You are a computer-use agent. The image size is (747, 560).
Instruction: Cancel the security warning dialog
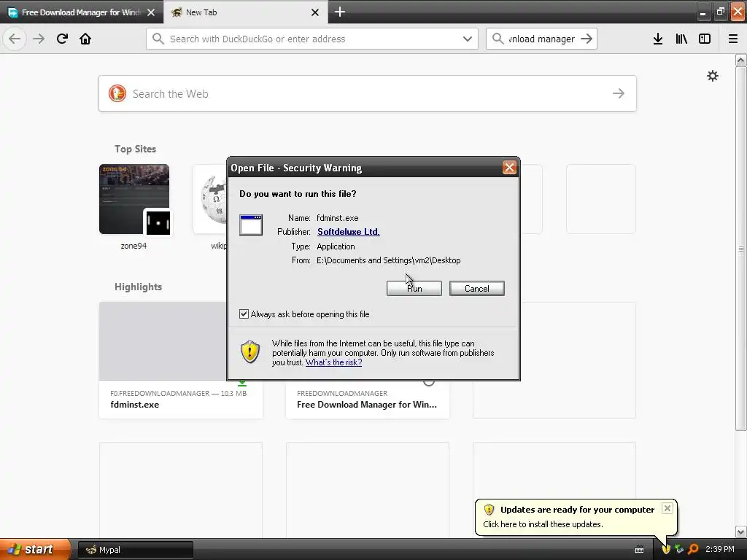[x=477, y=288]
